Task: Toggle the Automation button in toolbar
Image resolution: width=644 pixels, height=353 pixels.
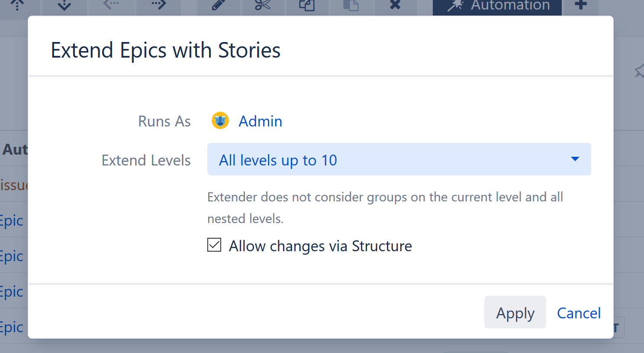Action: pyautogui.click(x=497, y=6)
